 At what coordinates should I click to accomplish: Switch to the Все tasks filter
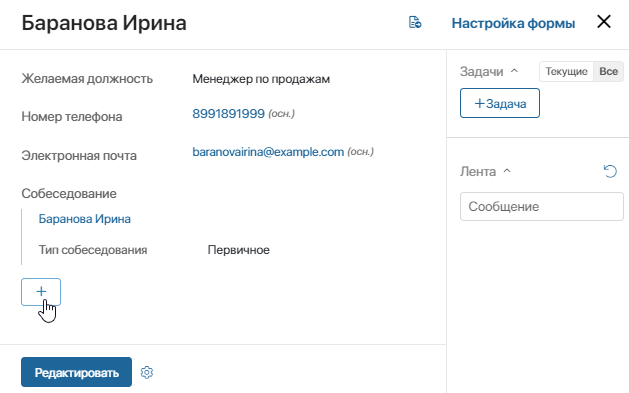[608, 71]
